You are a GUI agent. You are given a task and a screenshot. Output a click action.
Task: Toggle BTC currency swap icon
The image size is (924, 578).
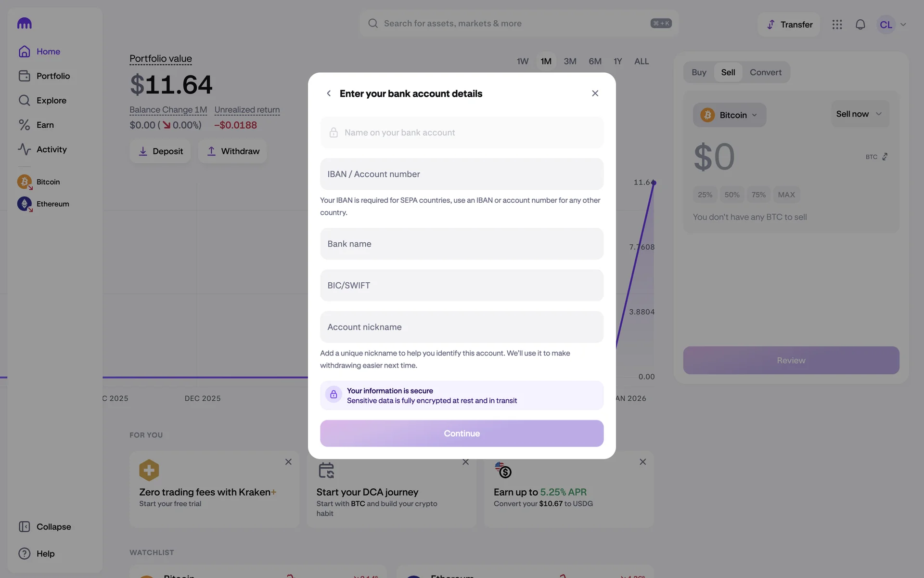click(x=885, y=157)
